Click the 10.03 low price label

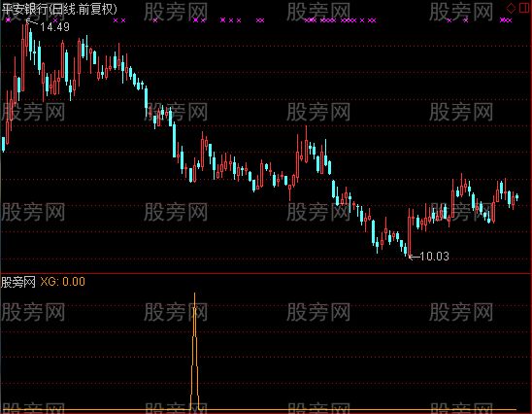(x=434, y=256)
